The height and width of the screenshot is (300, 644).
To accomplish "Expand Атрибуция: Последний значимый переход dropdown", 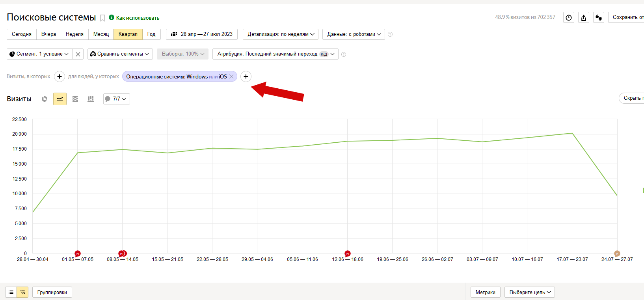I will click(x=275, y=54).
